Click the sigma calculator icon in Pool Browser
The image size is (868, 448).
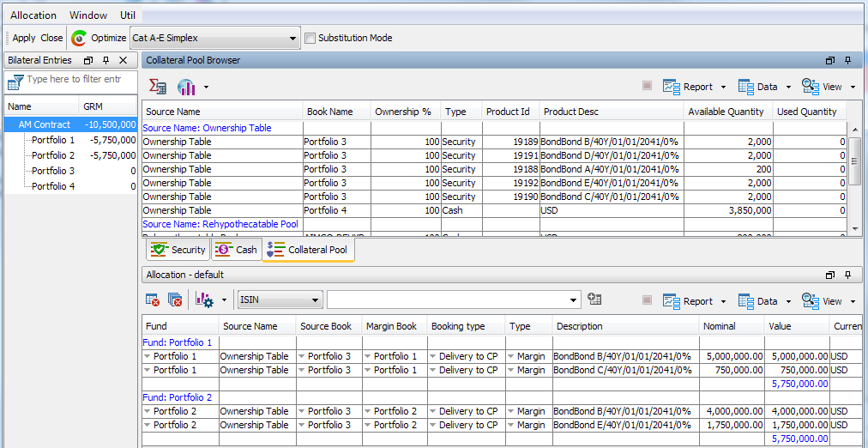[158, 87]
